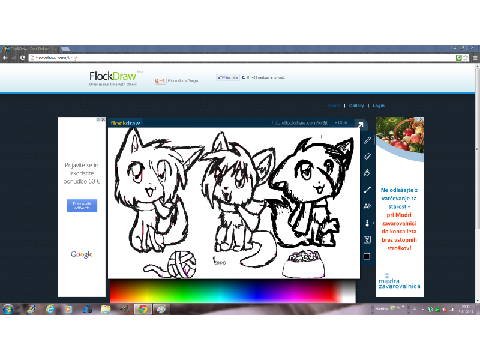This screenshot has width=480, height=360.
Task: Click the Google logo in left ad
Action: [x=81, y=254]
